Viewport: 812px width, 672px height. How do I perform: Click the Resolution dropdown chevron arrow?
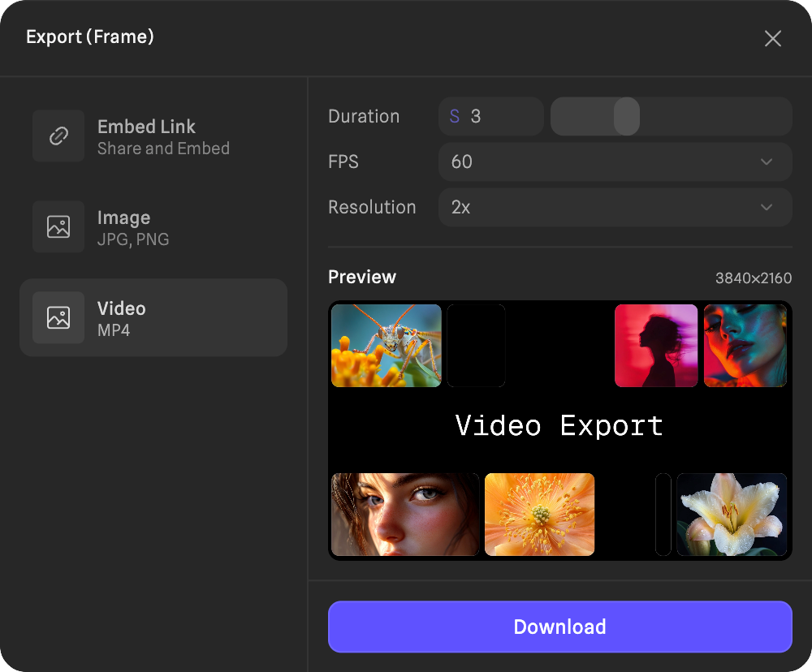(x=766, y=208)
